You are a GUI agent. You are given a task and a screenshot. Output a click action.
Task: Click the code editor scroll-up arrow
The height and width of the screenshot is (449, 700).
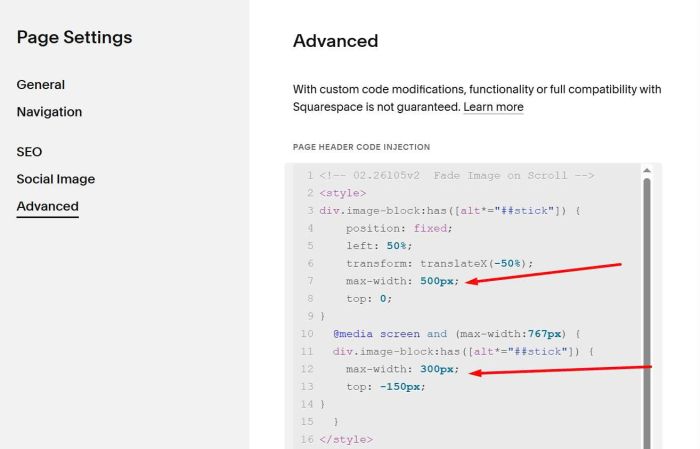point(647,171)
